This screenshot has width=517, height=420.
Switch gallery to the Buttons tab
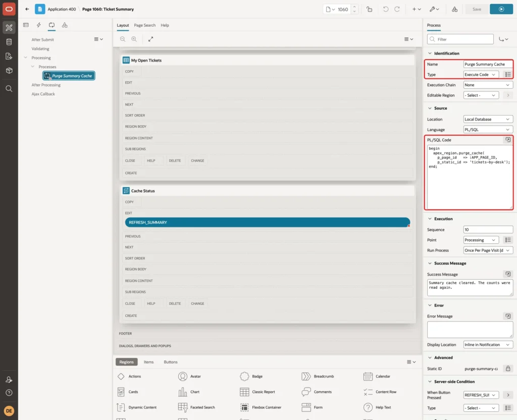click(x=171, y=362)
